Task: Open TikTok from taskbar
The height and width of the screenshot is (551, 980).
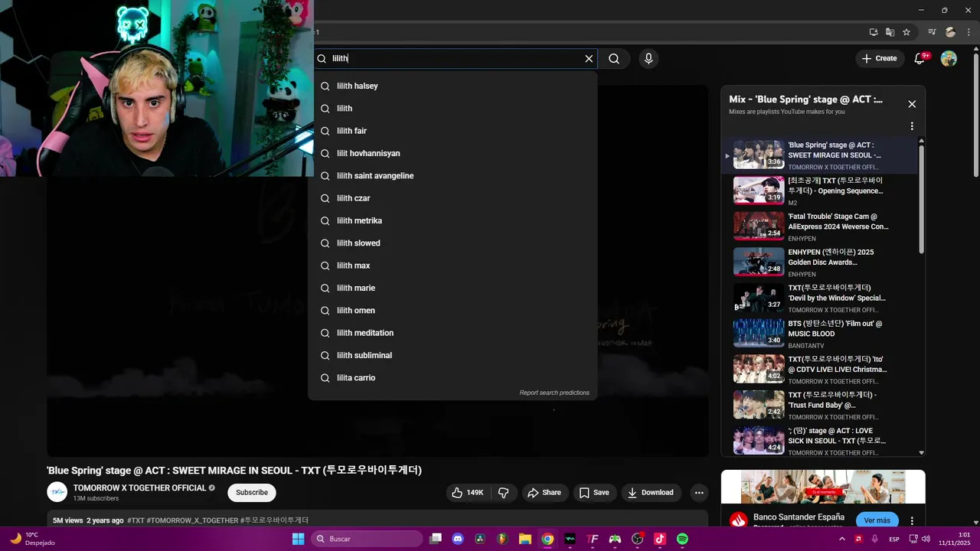Action: [660, 539]
